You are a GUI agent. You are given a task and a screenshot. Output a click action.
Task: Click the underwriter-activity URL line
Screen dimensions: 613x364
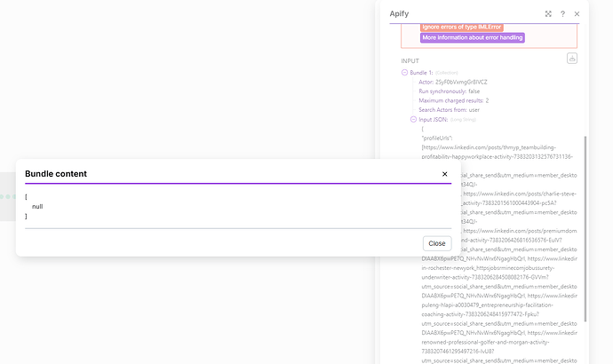point(485,277)
